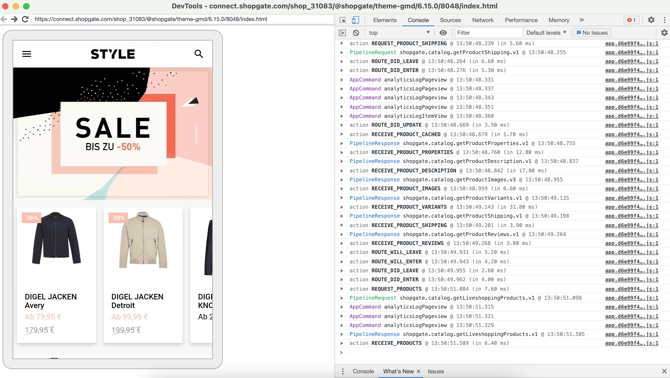The image size is (670, 378).
Task: Open the DIGEL JACKEN Avery product card
Action: [56, 275]
